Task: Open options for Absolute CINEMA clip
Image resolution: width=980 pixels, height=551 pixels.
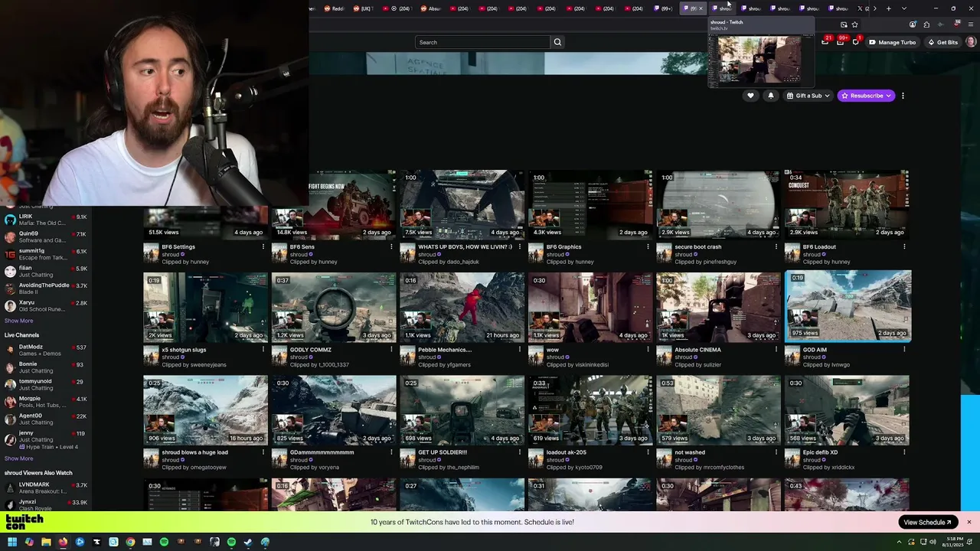Action: pyautogui.click(x=776, y=350)
